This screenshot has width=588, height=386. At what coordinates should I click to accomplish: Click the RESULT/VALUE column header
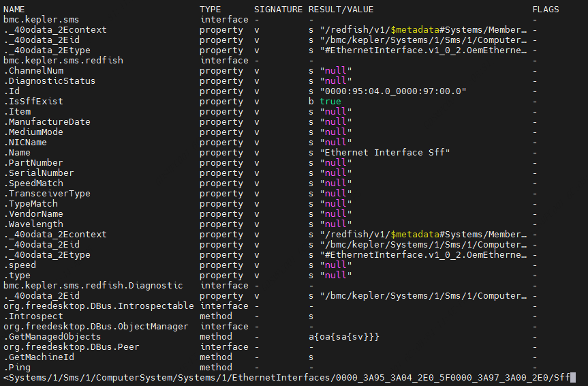point(341,10)
